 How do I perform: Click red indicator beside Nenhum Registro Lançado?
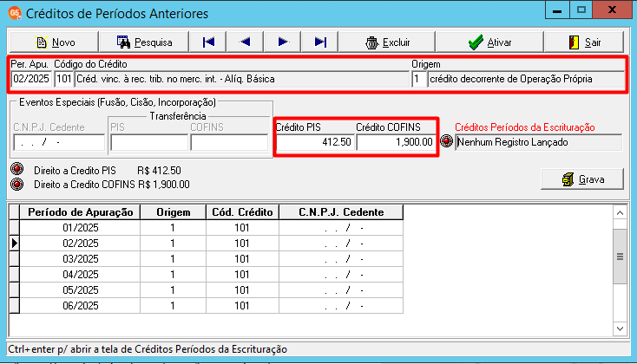[x=446, y=141]
